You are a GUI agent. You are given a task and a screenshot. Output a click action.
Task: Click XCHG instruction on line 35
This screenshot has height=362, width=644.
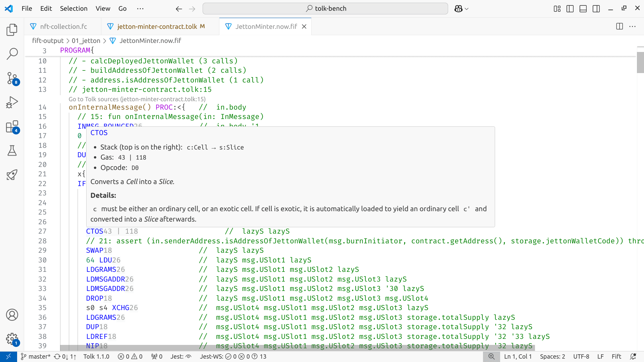coord(120,308)
